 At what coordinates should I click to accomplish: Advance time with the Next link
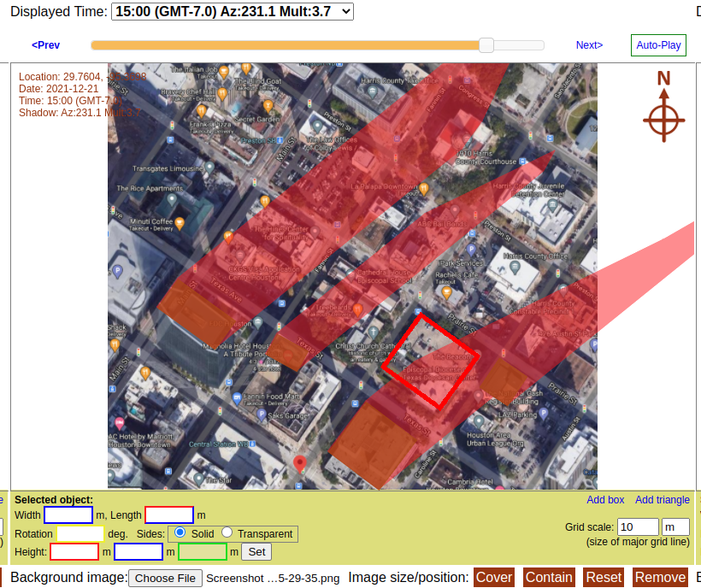(x=589, y=45)
